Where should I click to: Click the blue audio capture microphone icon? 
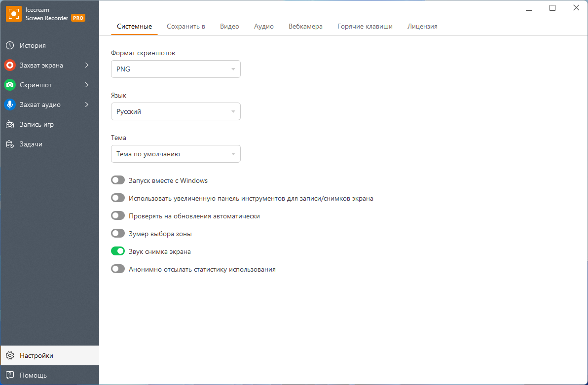click(9, 105)
